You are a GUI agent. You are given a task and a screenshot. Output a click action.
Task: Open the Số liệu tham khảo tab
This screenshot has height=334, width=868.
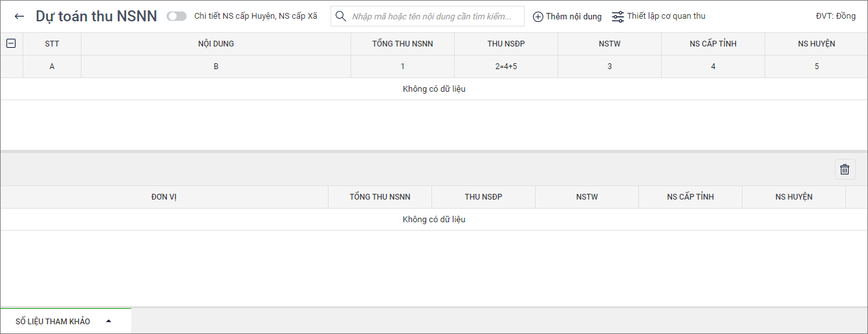(53, 321)
